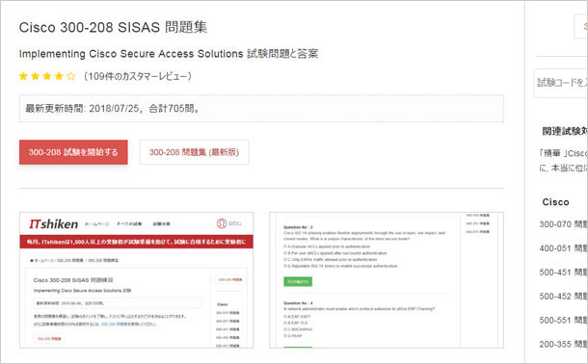Open the Question No 3 preview thumbnail
The width and height of the screenshot is (588, 364).
387,280
